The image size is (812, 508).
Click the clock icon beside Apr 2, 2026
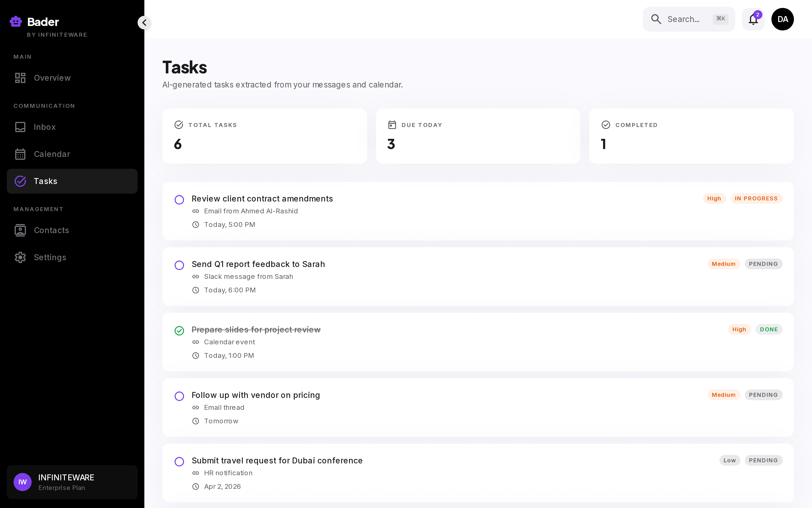pos(196,487)
